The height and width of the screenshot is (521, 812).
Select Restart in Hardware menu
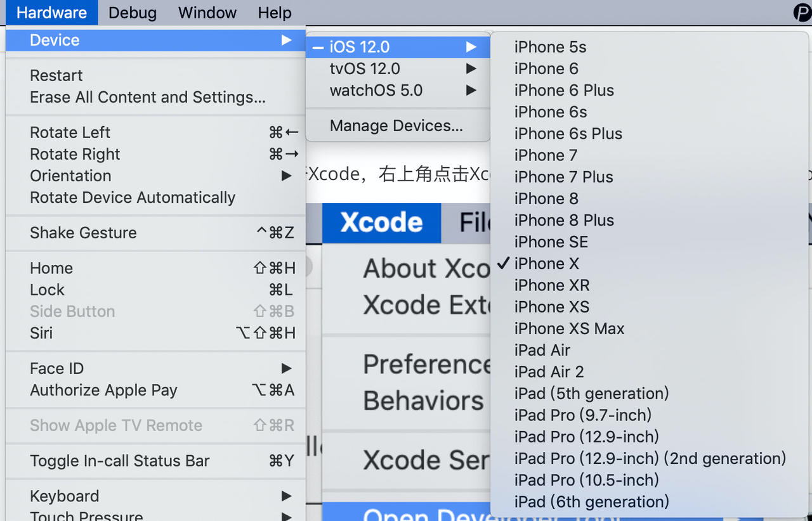pos(155,75)
